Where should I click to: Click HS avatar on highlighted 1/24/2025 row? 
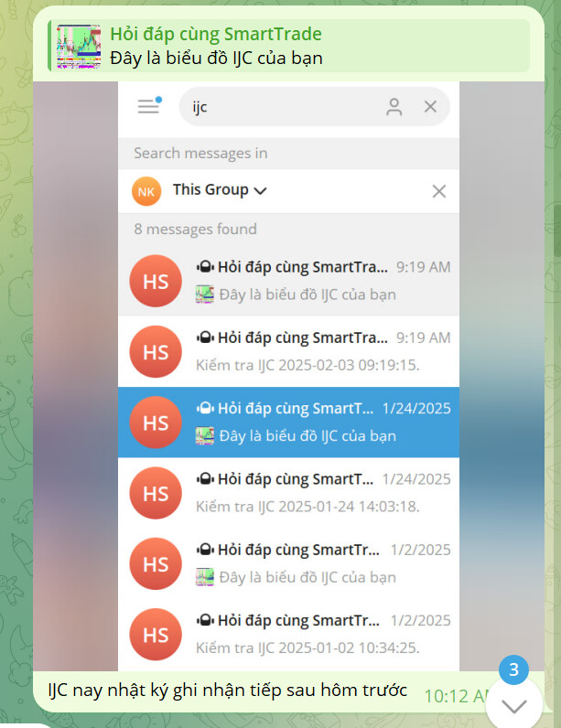[x=156, y=422]
